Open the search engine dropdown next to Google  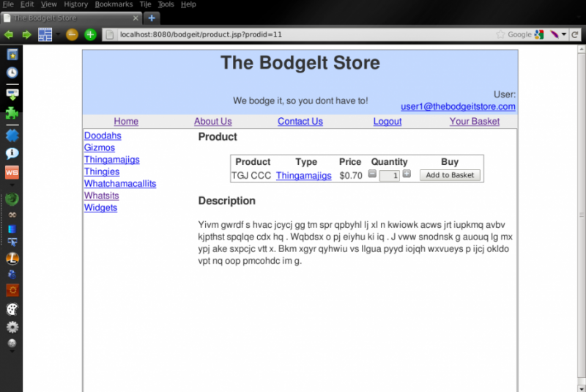click(x=539, y=34)
